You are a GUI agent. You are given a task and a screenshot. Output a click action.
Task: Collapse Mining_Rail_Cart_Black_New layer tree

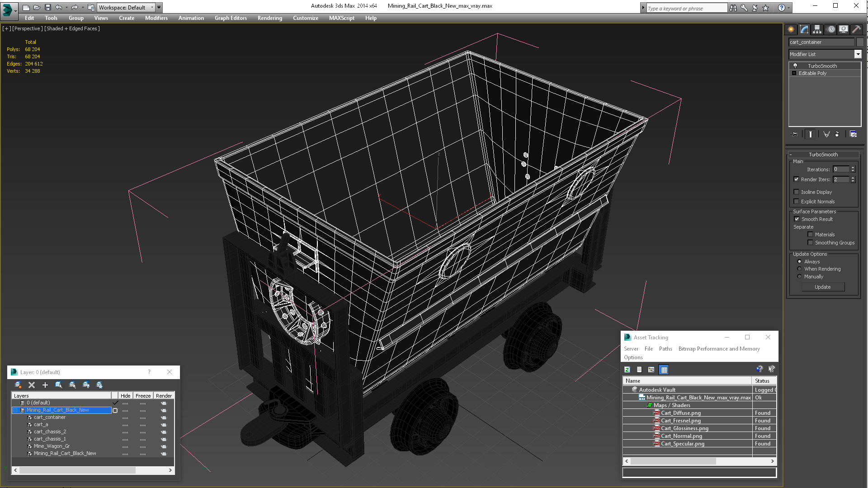15,410
